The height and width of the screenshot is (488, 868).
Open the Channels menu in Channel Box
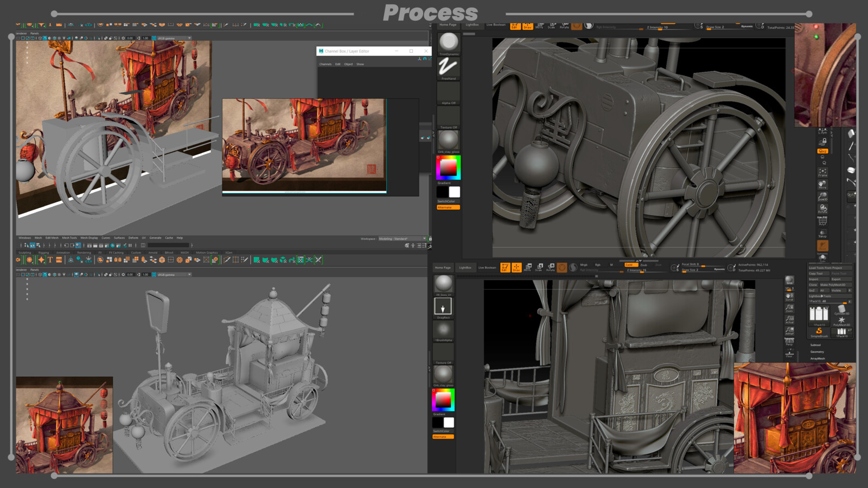[x=325, y=64]
